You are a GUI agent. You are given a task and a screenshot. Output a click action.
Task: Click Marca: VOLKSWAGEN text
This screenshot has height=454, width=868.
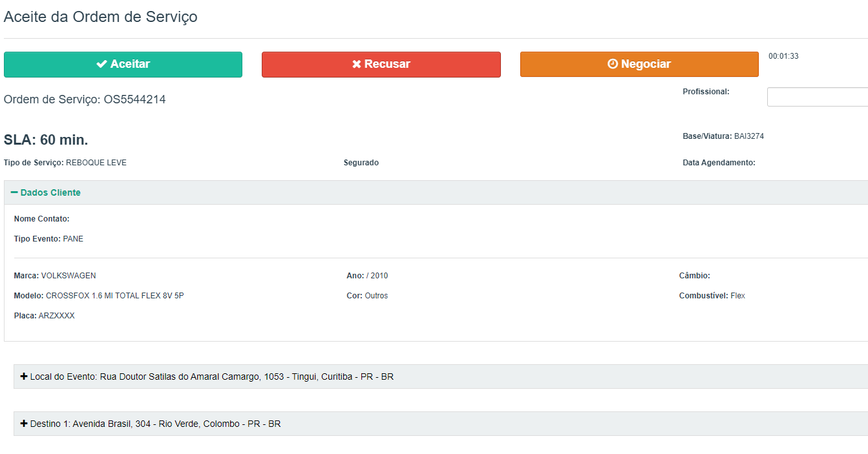pyautogui.click(x=55, y=276)
